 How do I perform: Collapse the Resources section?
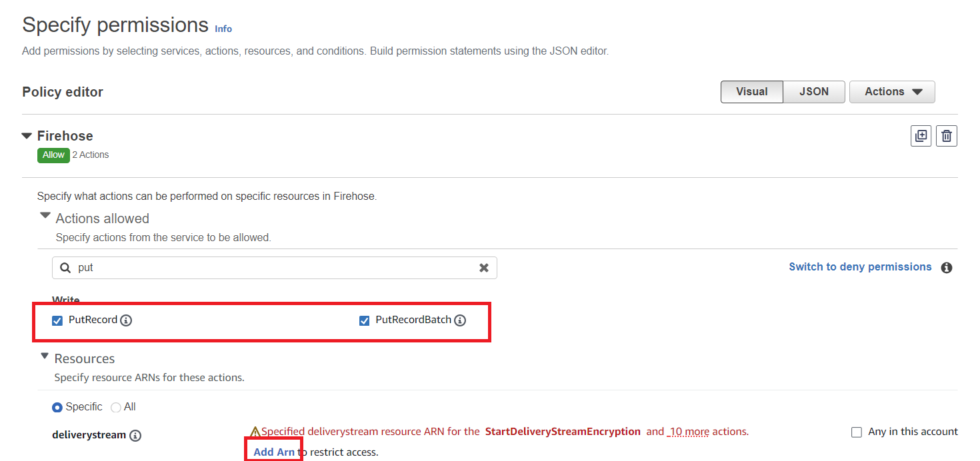click(x=45, y=356)
